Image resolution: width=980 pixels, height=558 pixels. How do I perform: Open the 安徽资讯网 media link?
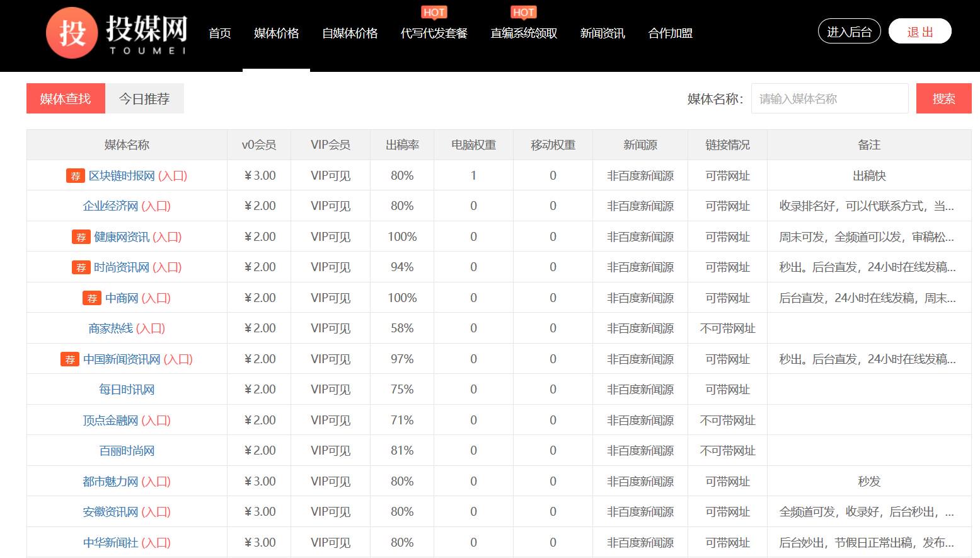(110, 512)
